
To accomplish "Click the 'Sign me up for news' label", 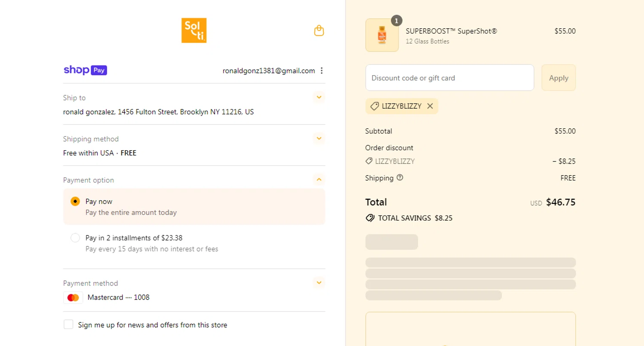I will point(152,325).
